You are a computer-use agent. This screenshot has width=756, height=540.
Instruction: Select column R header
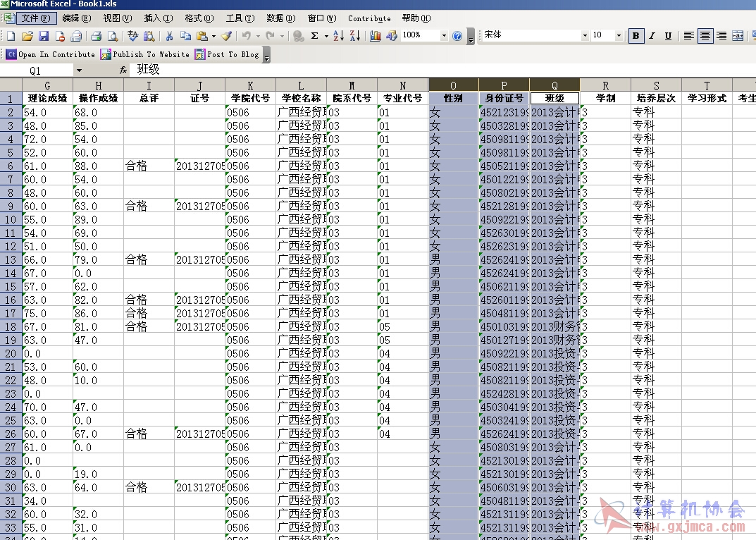pyautogui.click(x=605, y=85)
